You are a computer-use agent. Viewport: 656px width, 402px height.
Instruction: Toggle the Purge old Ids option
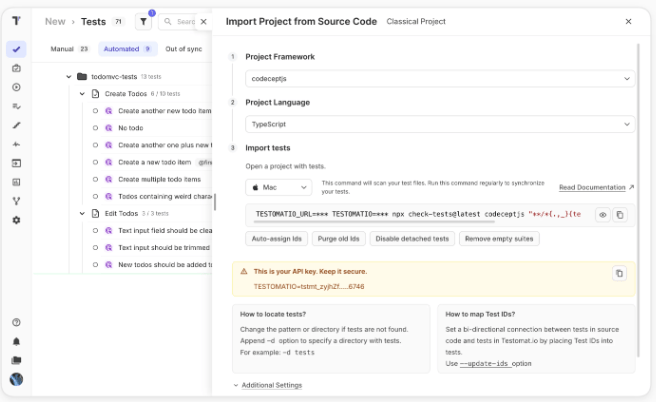(338, 239)
